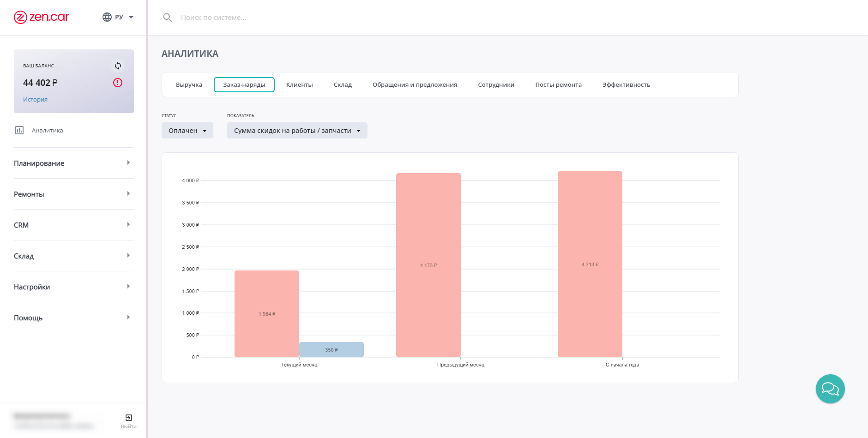The width and height of the screenshot is (868, 438).
Task: Refresh the balance with the sync icon
Action: tap(118, 66)
